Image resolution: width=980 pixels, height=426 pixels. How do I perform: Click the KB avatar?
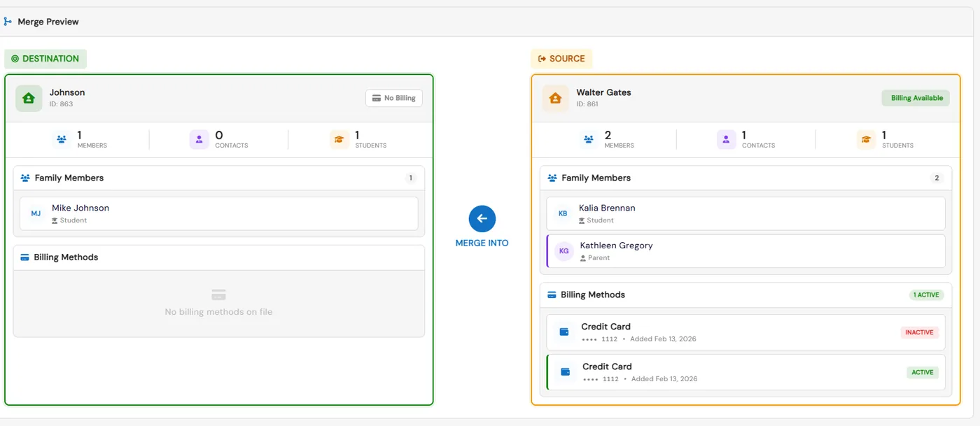pyautogui.click(x=563, y=213)
